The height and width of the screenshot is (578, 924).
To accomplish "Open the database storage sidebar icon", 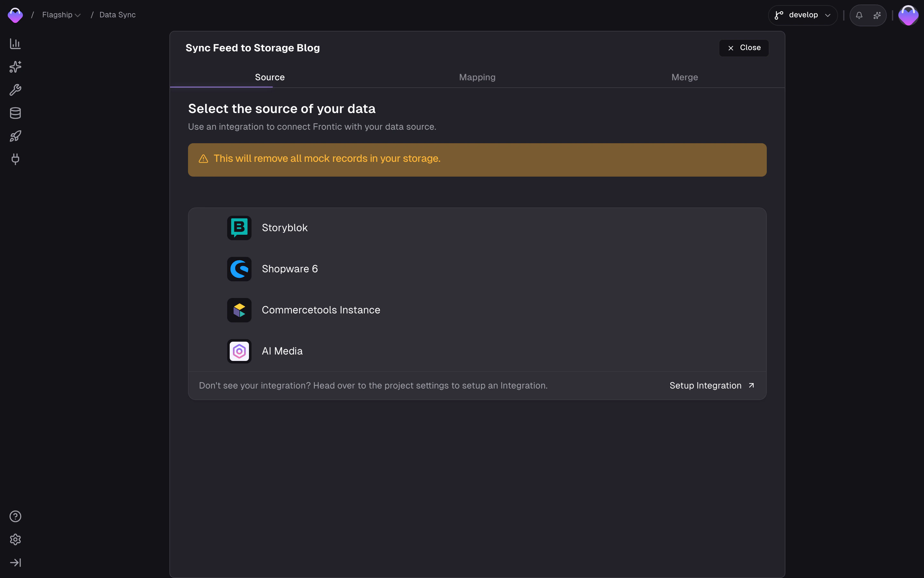I will pyautogui.click(x=15, y=113).
